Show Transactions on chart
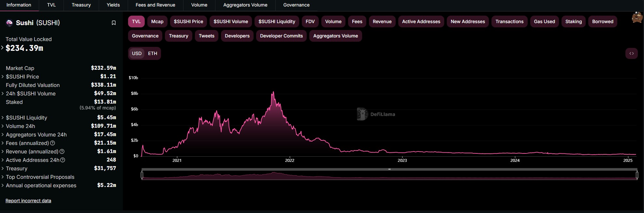Image resolution: width=644 pixels, height=213 pixels. pos(509,21)
